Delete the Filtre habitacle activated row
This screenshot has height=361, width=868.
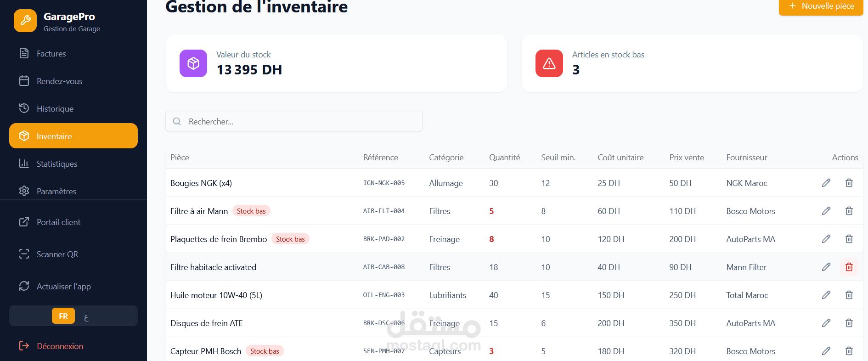(x=849, y=267)
